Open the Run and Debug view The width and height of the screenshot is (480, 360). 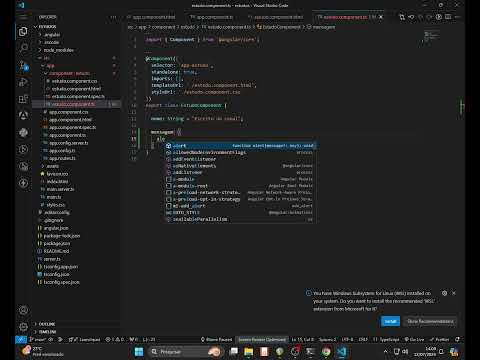(x=23, y=82)
